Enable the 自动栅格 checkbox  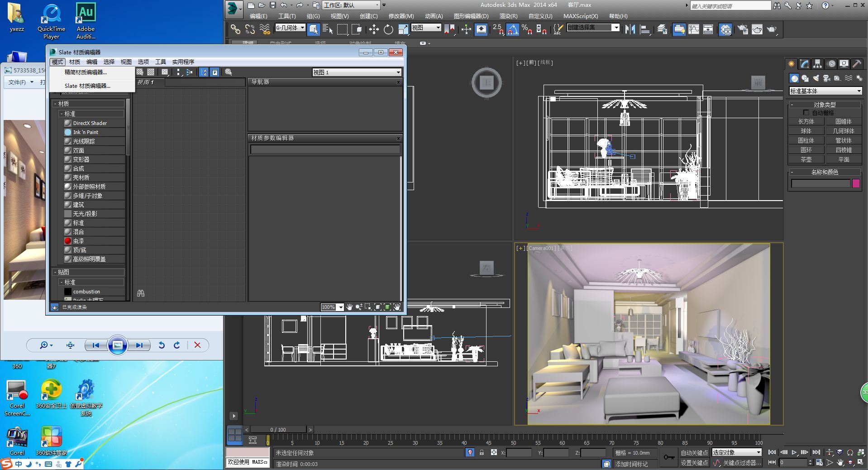point(806,112)
